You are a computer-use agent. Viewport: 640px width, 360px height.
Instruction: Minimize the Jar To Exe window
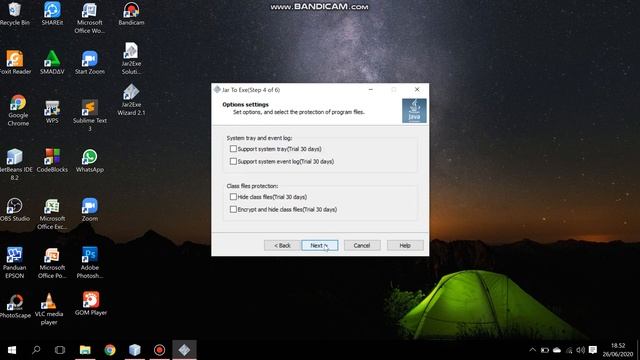pos(371,89)
